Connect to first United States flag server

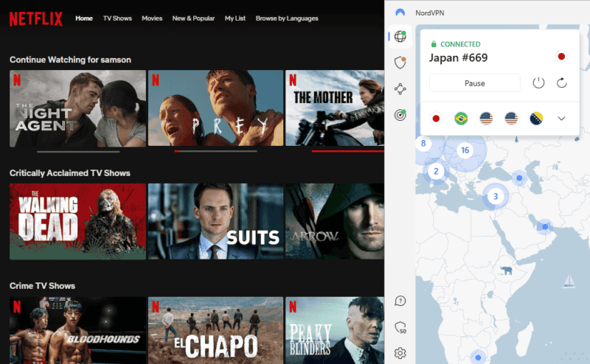coord(486,119)
